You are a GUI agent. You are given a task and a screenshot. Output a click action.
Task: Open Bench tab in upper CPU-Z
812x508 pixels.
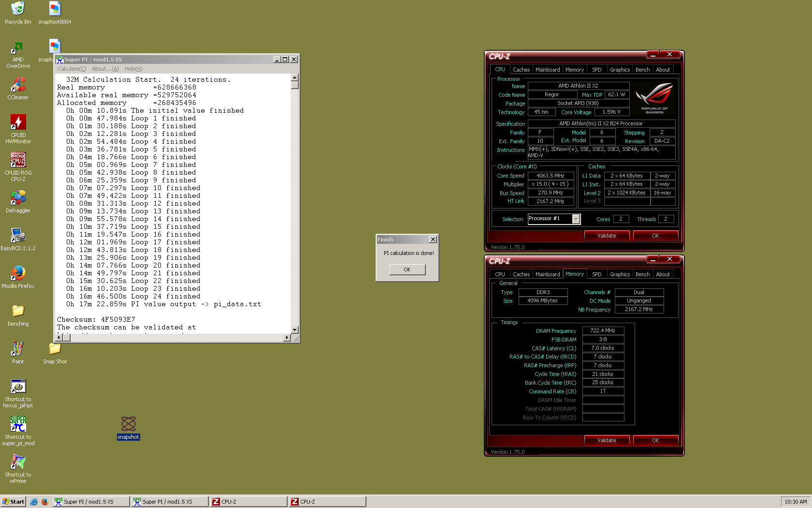(642, 70)
